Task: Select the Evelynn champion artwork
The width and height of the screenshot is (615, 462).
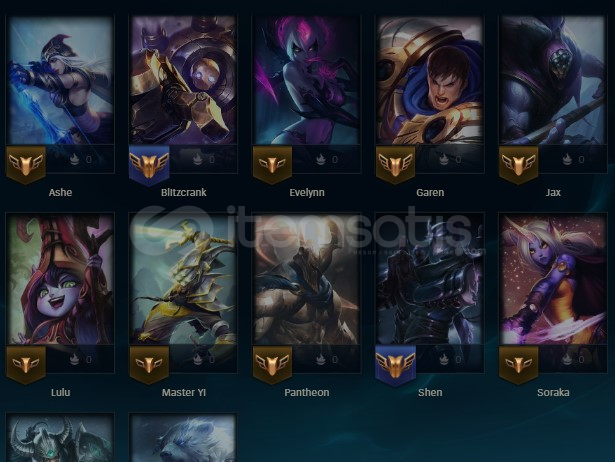Action: click(x=307, y=80)
